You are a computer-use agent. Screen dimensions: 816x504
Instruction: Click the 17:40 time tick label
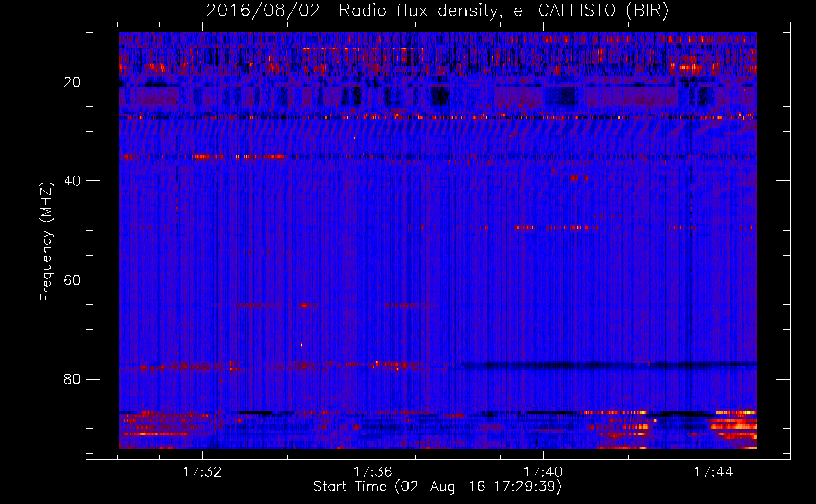click(x=543, y=472)
